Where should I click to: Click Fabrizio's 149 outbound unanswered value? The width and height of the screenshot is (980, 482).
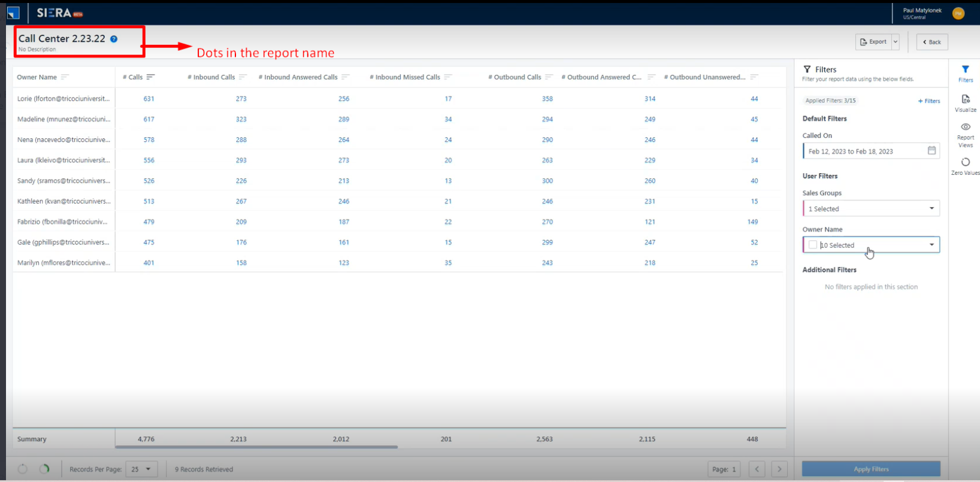pyautogui.click(x=753, y=222)
